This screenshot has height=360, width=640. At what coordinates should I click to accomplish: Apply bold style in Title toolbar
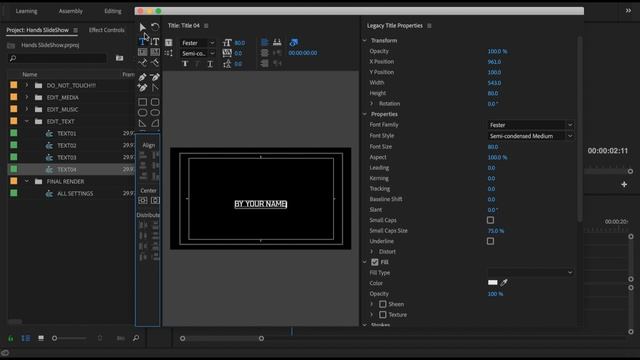(x=185, y=64)
